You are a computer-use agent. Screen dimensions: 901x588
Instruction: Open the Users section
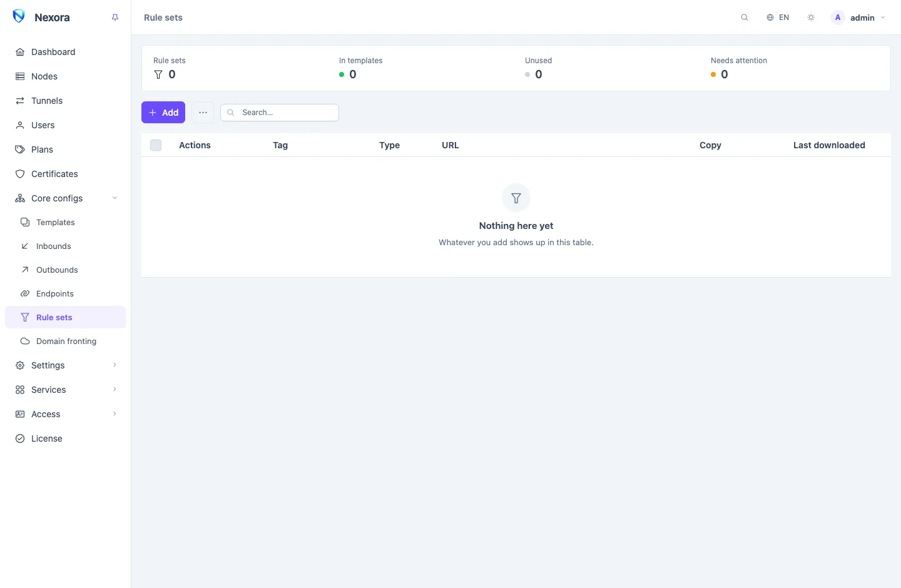[x=65, y=125]
